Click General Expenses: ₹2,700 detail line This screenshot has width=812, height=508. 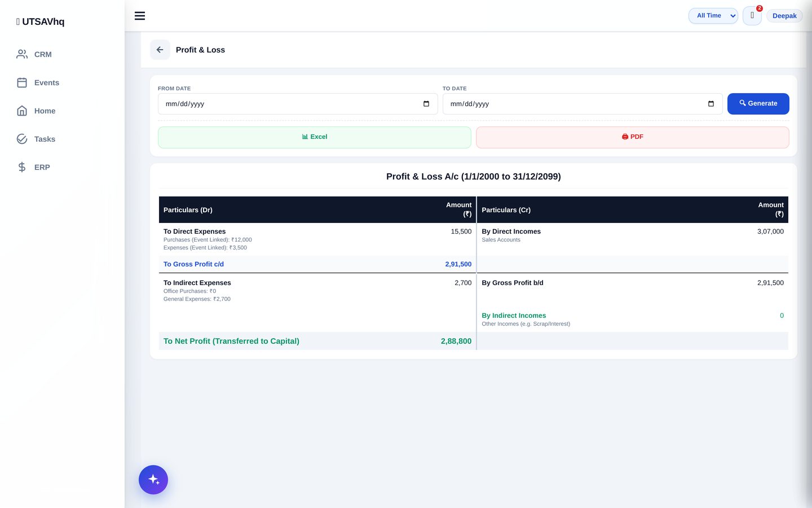197,299
